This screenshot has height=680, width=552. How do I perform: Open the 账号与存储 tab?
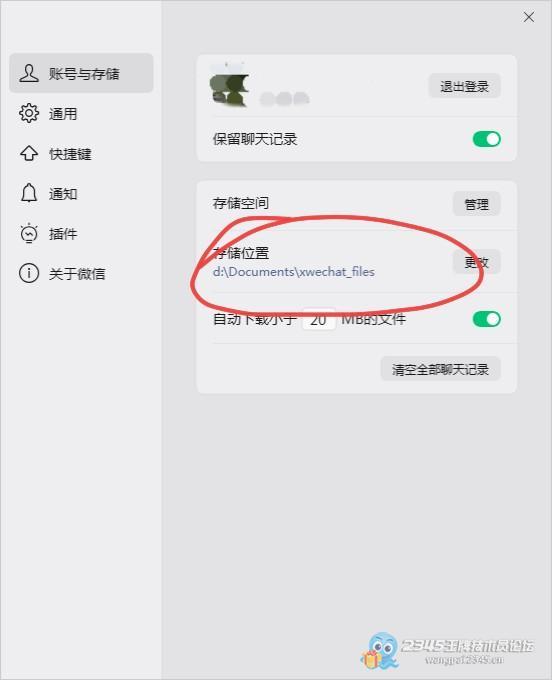click(x=81, y=73)
